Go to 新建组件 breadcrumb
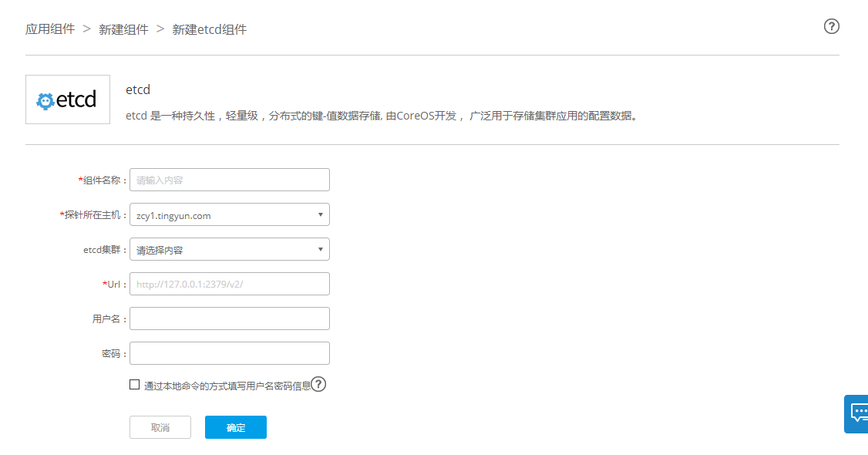Screen dimensions: 868x455 tap(123, 29)
